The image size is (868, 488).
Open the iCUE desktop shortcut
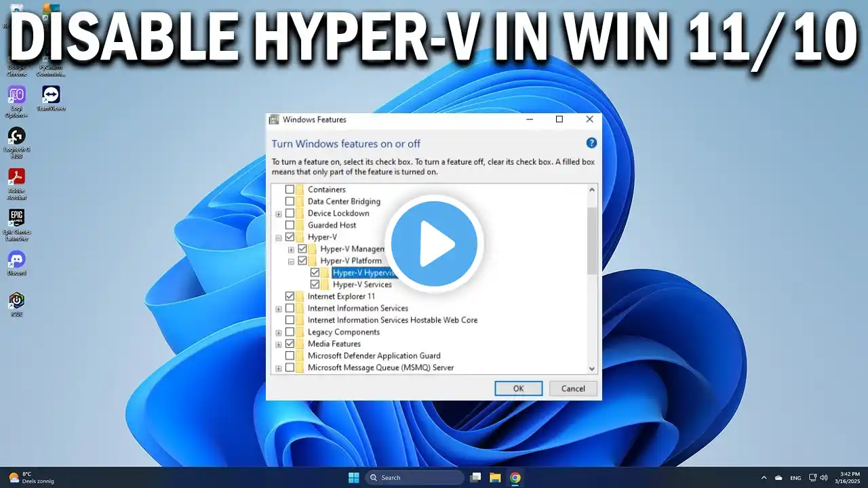(16, 304)
